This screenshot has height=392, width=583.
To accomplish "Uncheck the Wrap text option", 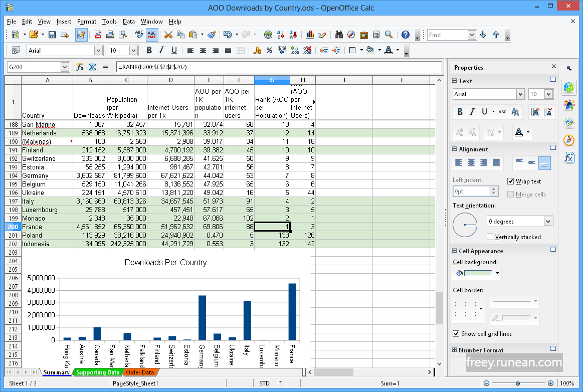I will click(510, 181).
